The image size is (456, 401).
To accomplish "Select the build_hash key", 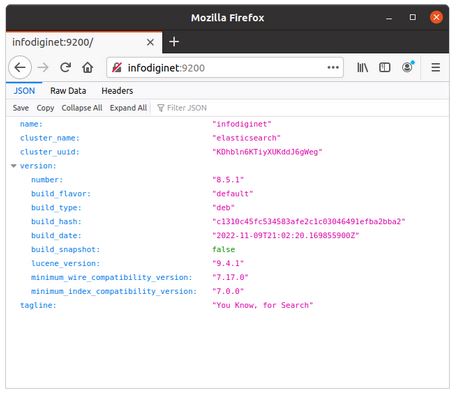I will [56, 222].
